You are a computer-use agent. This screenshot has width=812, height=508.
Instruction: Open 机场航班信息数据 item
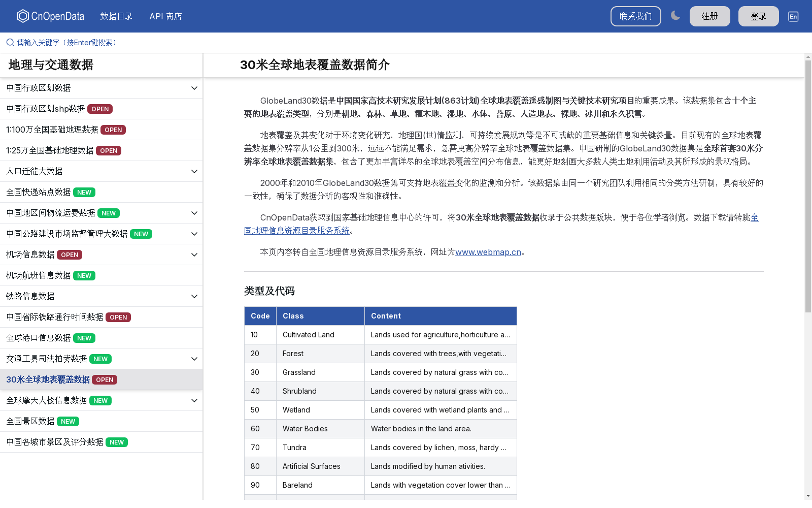tap(101, 276)
